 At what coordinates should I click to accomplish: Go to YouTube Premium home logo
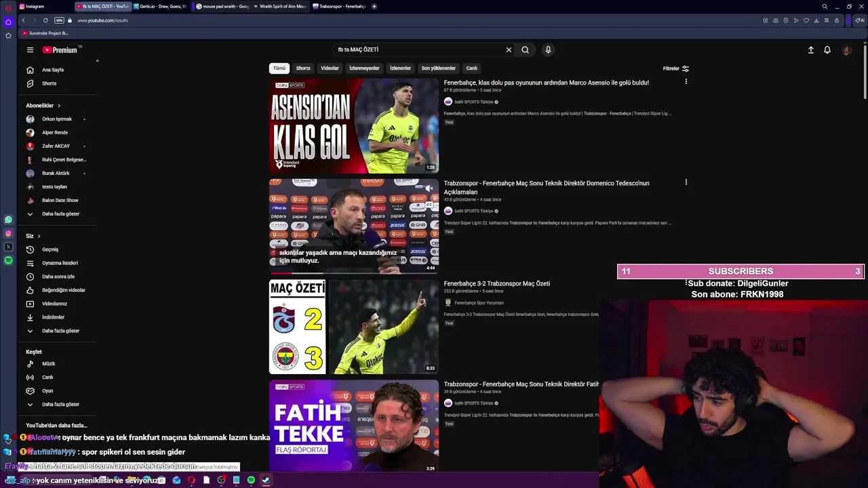[60, 49]
